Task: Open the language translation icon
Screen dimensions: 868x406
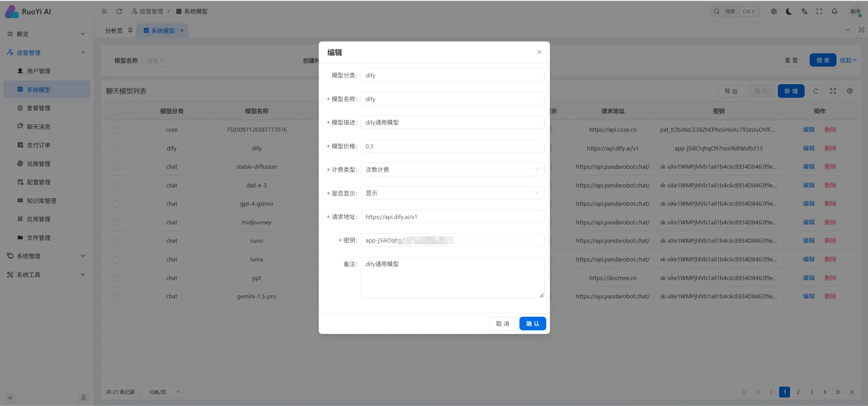Action: coord(804,12)
